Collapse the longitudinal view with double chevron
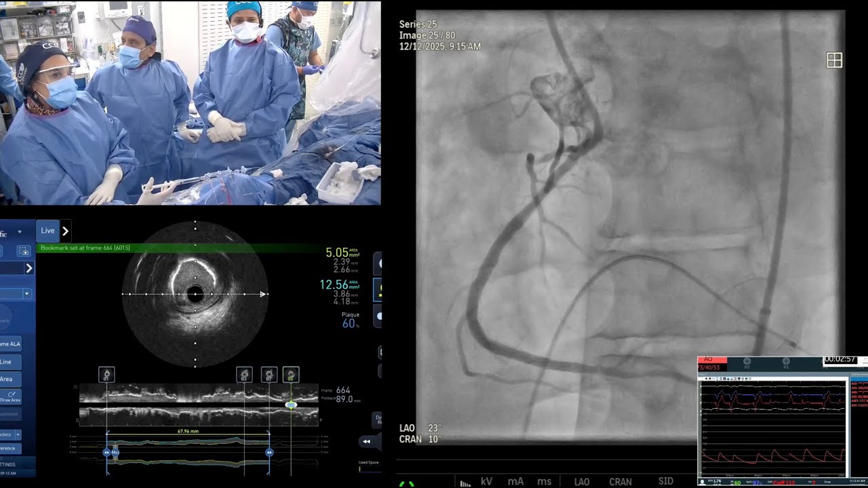Viewport: 868px width, 488px height. click(75, 387)
